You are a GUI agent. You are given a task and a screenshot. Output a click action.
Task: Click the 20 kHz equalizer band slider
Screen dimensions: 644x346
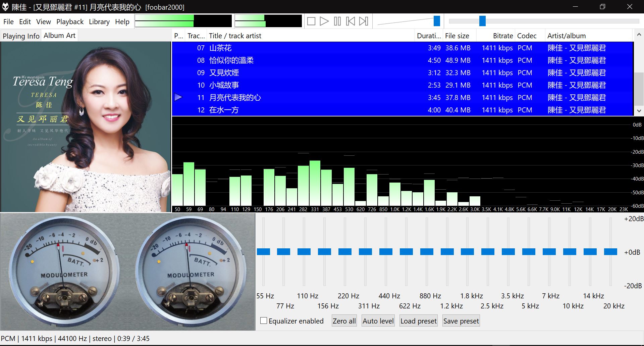click(x=610, y=252)
